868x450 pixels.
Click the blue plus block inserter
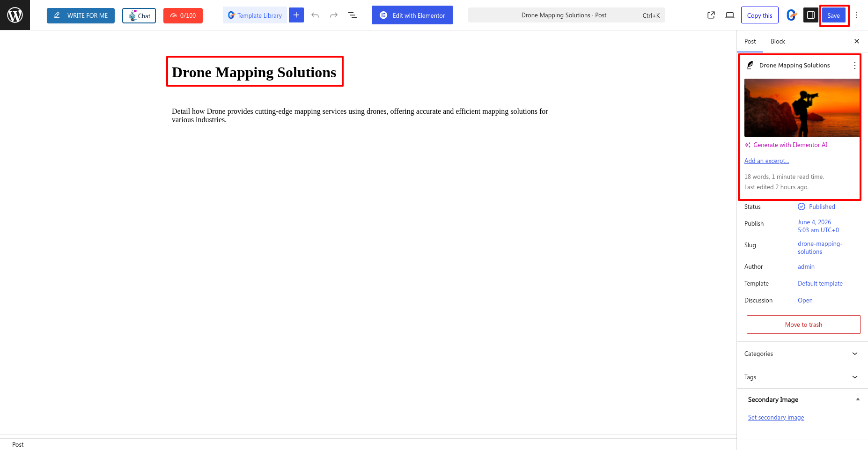coord(296,15)
